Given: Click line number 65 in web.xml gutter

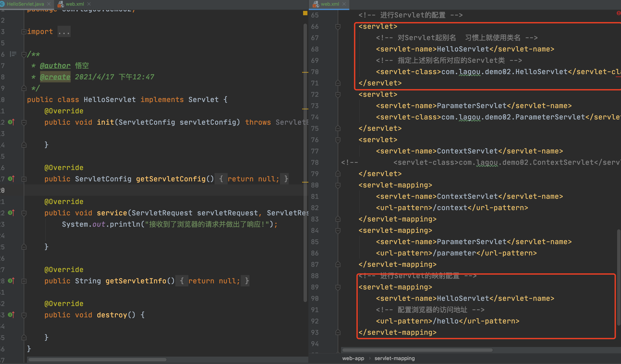Looking at the screenshot, I should click(x=315, y=15).
